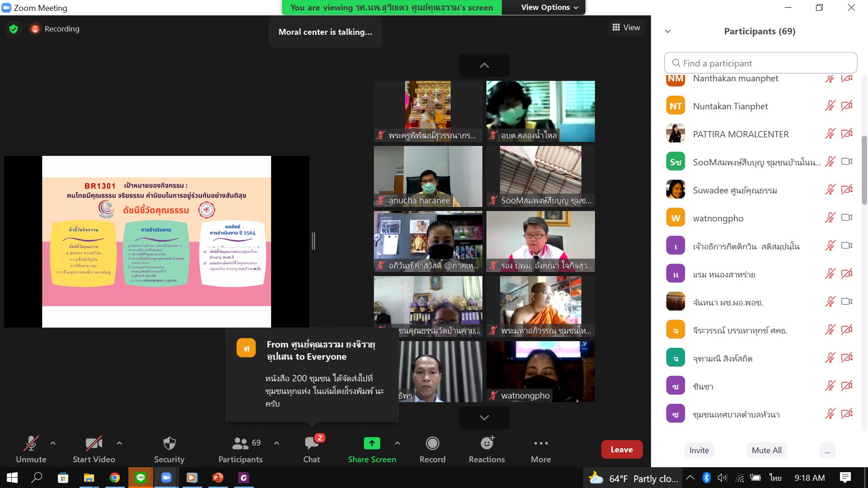Viewport: 868px width, 488px height.
Task: Expand video options arrow beside Start Video
Action: click(x=119, y=443)
